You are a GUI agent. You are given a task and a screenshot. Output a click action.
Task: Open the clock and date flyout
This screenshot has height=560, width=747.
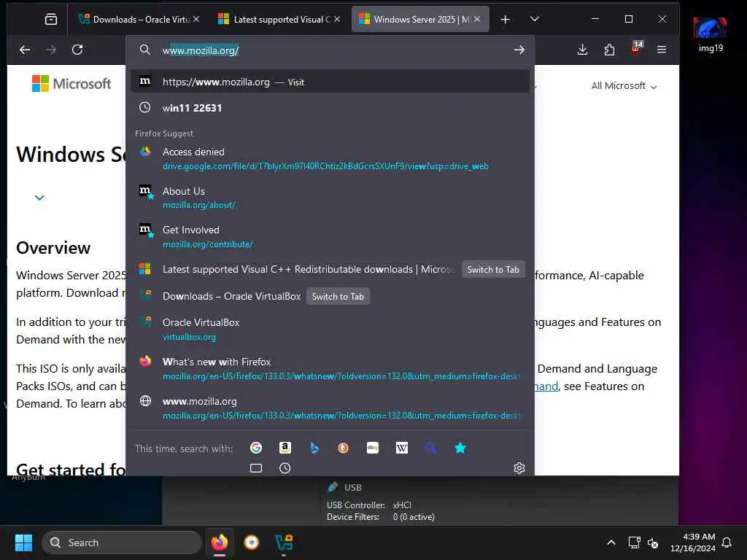pos(693,542)
